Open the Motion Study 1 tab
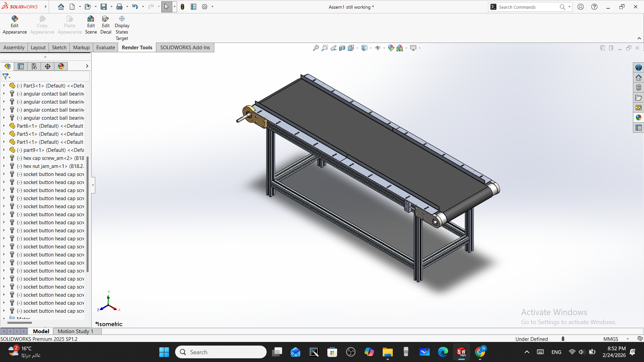Viewport: 644px width, 362px height. (x=75, y=331)
